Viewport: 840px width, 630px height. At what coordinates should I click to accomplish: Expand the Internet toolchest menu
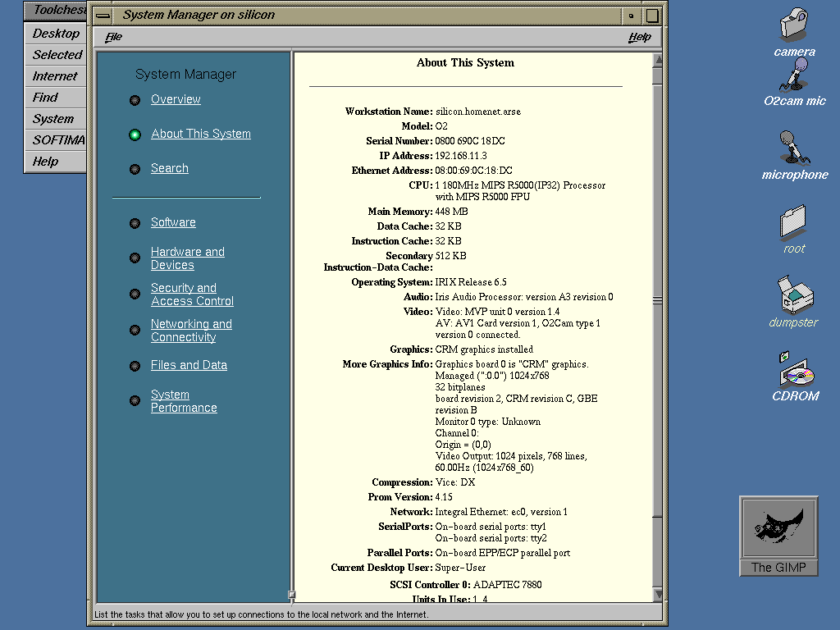coord(55,76)
